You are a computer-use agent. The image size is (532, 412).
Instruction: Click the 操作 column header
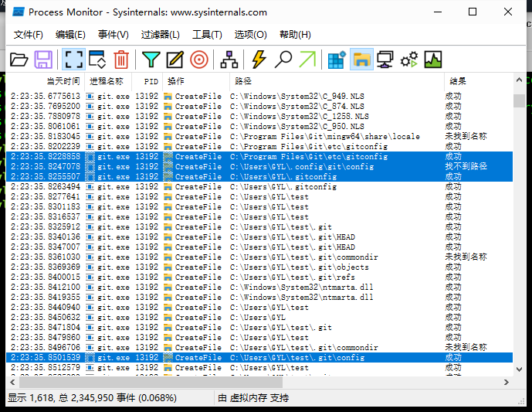click(196, 81)
